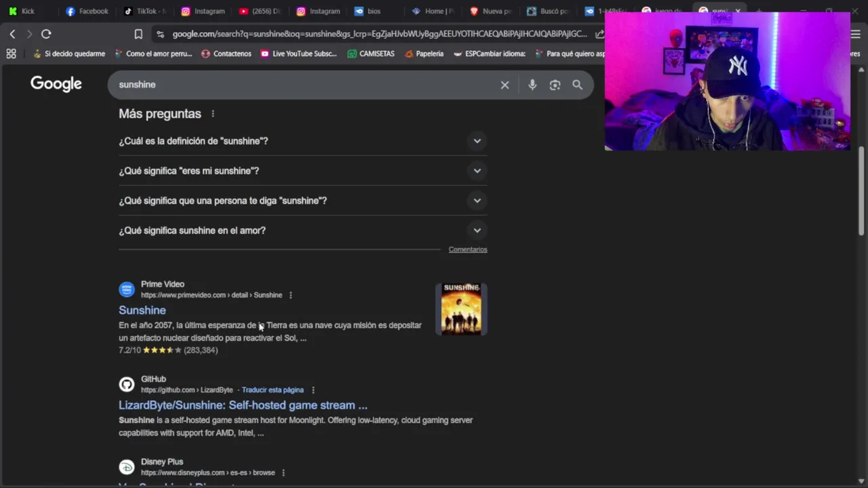Open the 'Si decido quedarme' bookmark

(x=68, y=54)
